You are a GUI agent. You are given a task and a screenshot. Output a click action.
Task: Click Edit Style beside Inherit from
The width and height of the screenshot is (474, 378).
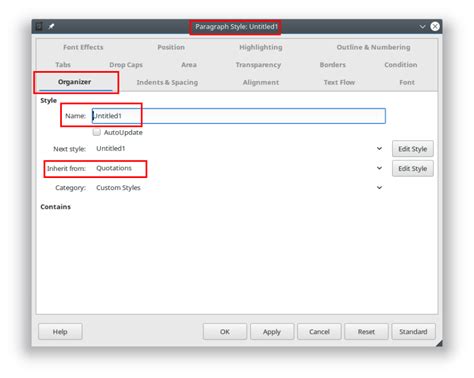(x=413, y=168)
